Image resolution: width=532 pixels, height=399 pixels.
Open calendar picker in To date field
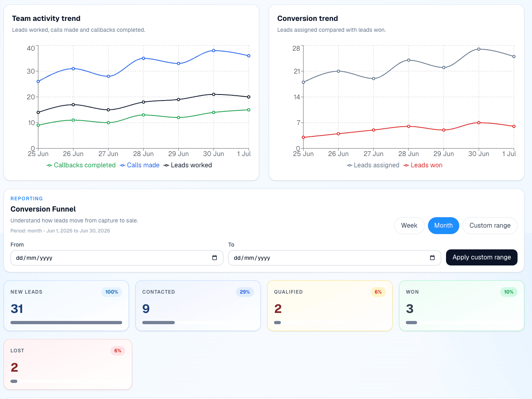pyautogui.click(x=432, y=258)
